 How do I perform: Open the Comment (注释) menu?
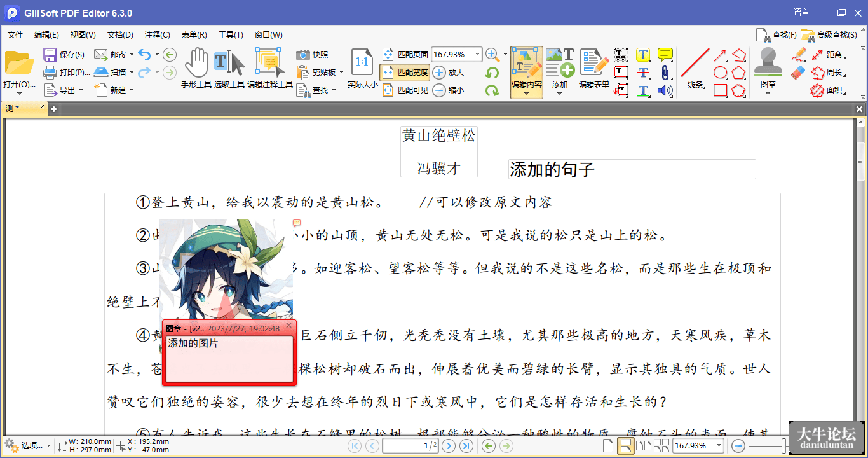click(157, 35)
